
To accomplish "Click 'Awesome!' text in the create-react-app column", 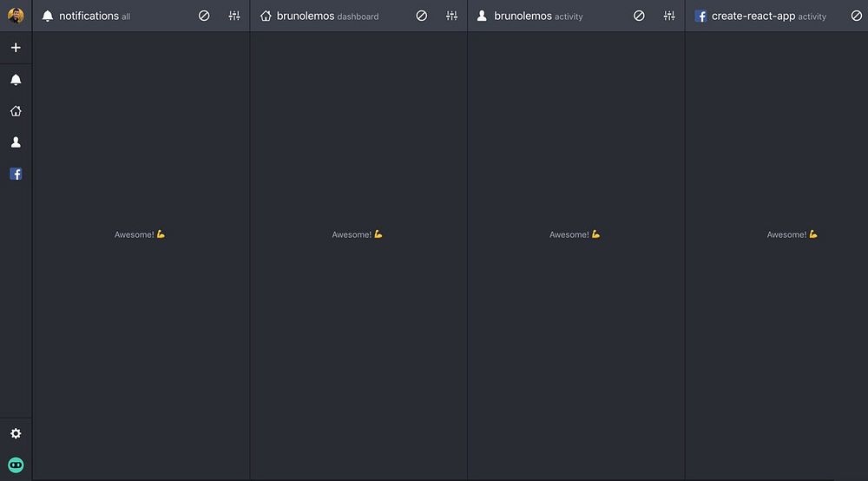I will click(786, 234).
